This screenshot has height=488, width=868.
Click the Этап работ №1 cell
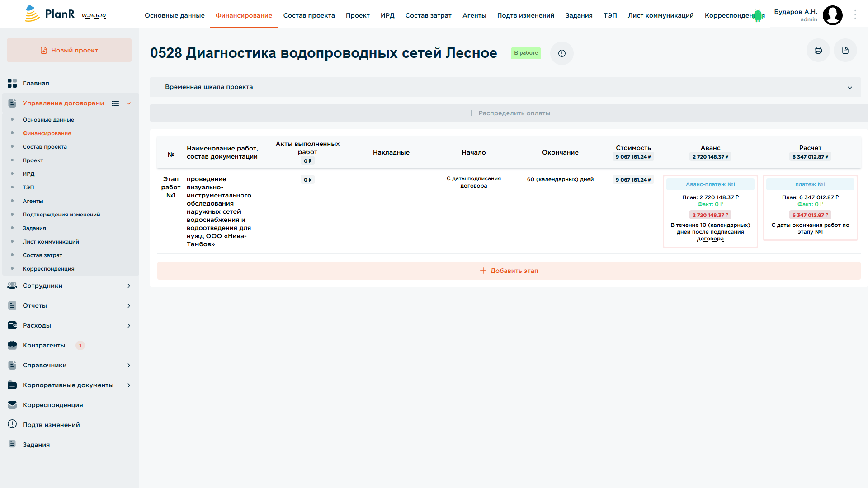coord(171,187)
